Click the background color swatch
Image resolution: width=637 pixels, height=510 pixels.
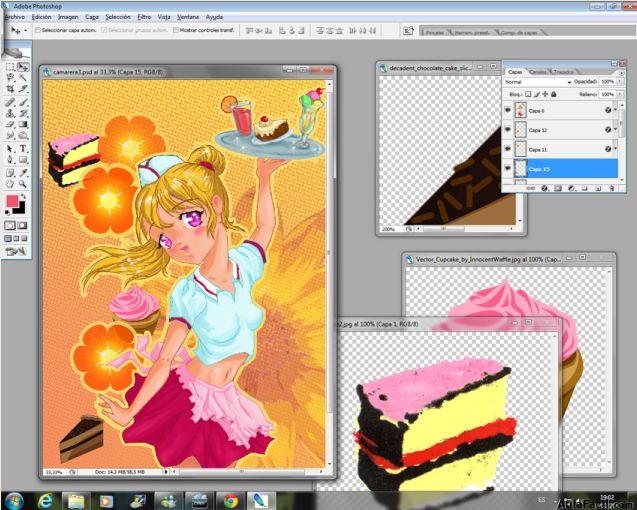[21, 209]
